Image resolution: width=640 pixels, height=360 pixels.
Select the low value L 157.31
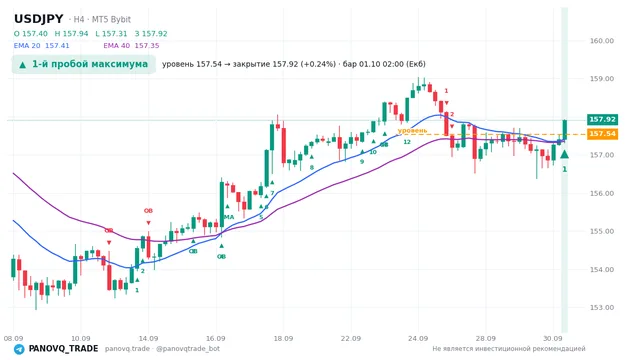111,33
